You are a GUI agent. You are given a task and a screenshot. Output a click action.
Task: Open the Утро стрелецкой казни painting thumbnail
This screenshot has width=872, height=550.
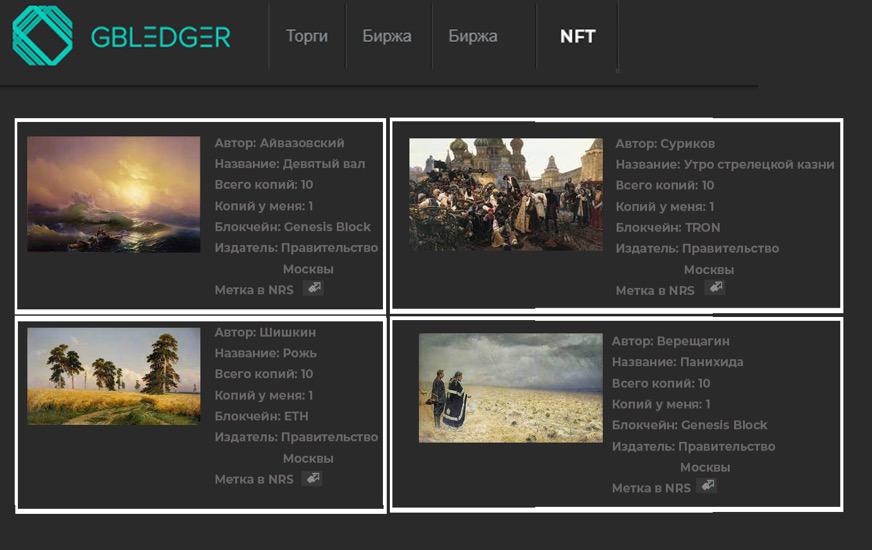pos(506,194)
